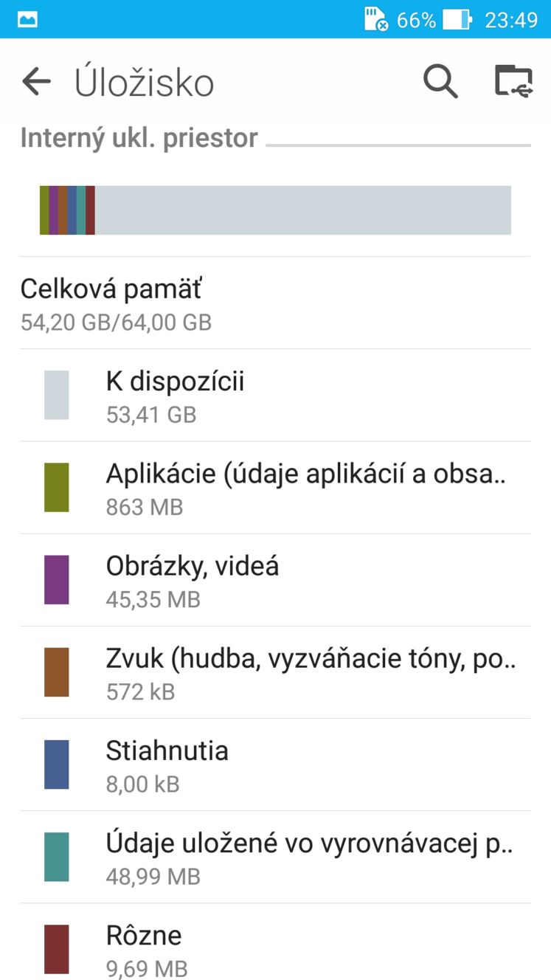This screenshot has height=980, width=551.
Task: Tap the back arrow icon
Action: (36, 82)
